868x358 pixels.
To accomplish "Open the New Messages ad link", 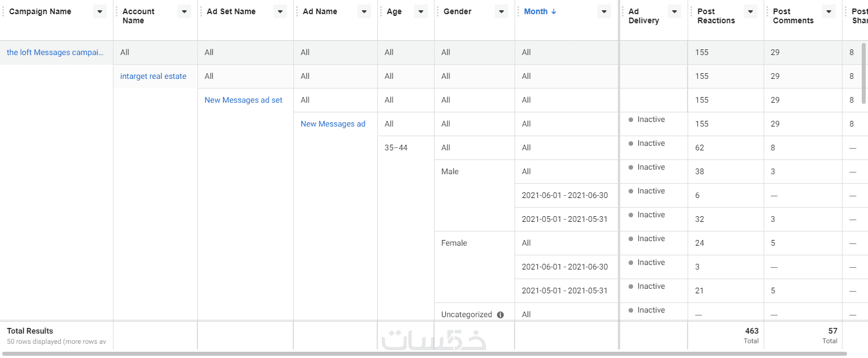I will (333, 124).
